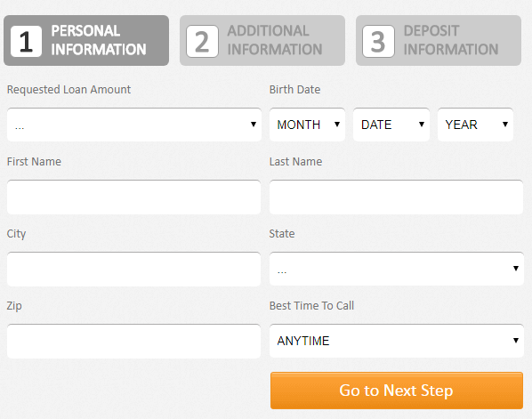Open the birth DATE dropdown

coord(391,125)
